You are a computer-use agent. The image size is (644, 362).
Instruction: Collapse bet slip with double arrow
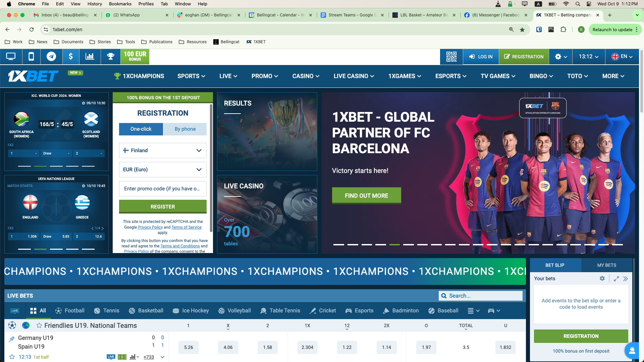(626, 279)
